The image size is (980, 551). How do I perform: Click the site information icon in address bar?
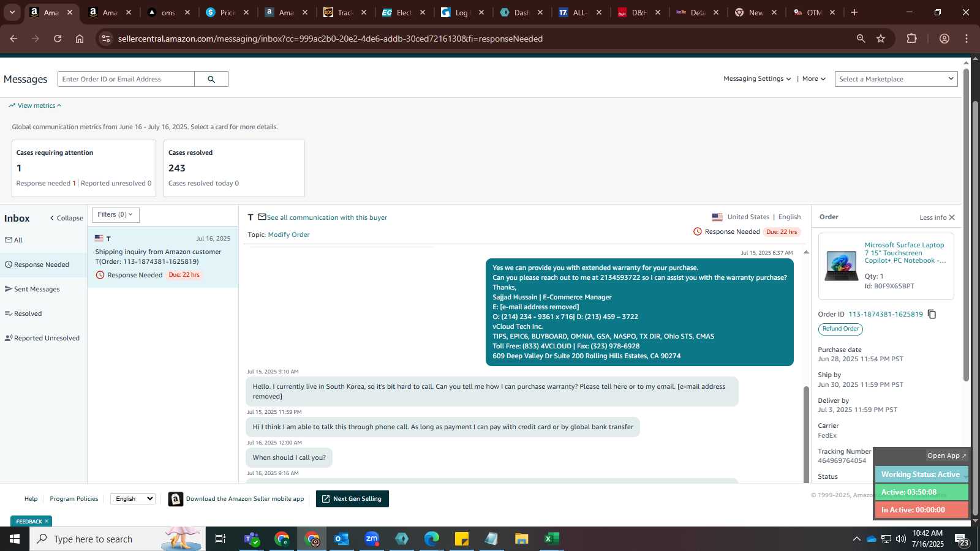[x=106, y=39]
